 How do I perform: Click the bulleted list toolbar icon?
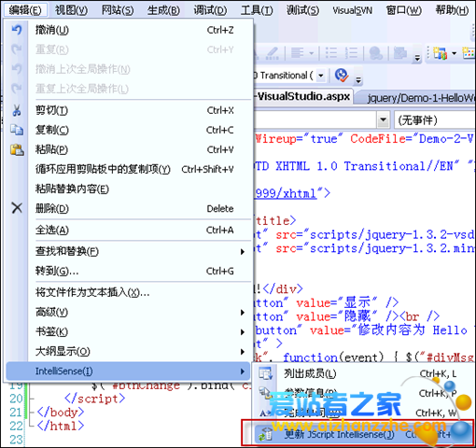coord(331,53)
